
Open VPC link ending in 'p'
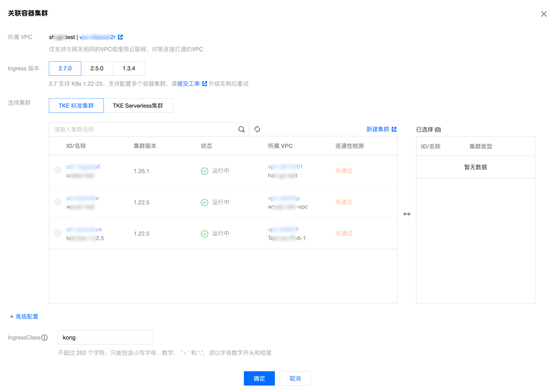(x=284, y=198)
